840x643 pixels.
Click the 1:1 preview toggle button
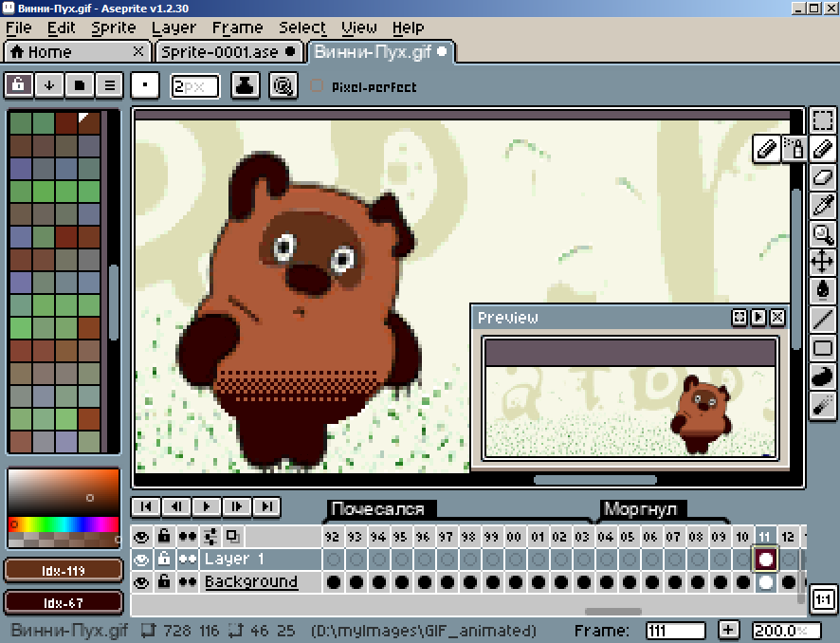pyautogui.click(x=823, y=599)
